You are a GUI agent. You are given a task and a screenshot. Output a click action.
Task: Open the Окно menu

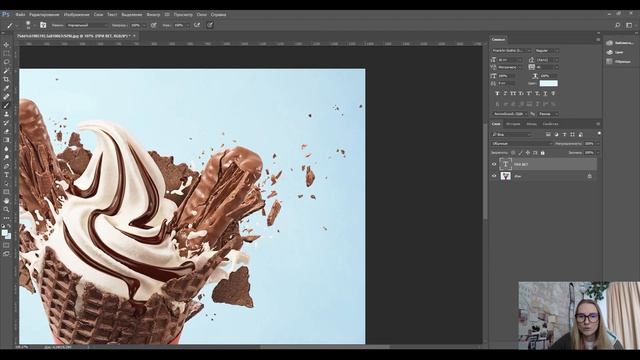(x=202, y=14)
